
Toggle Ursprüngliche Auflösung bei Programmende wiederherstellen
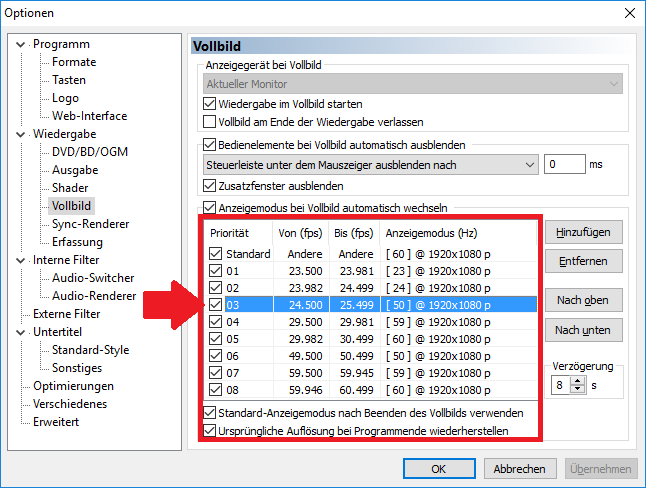[209, 431]
